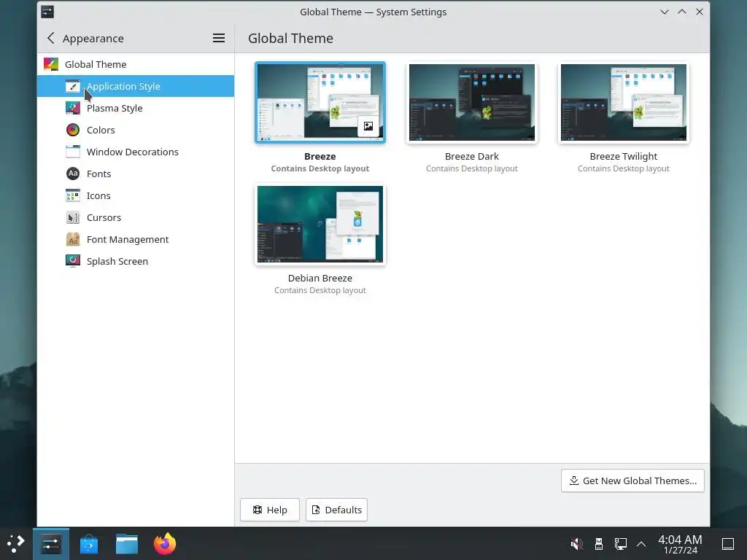This screenshot has height=560, width=747.
Task: Select the Debian Breeze theme thumbnail
Action: (320, 225)
